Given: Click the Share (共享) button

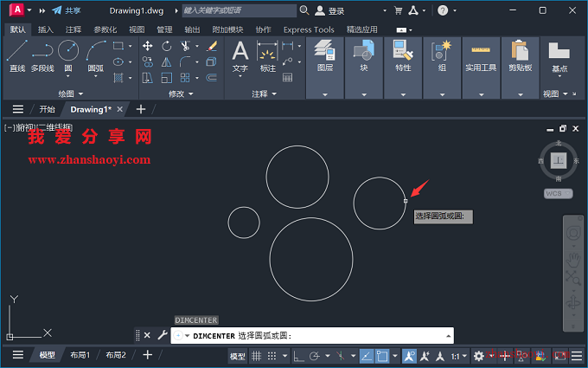Looking at the screenshot, I should pos(67,10).
